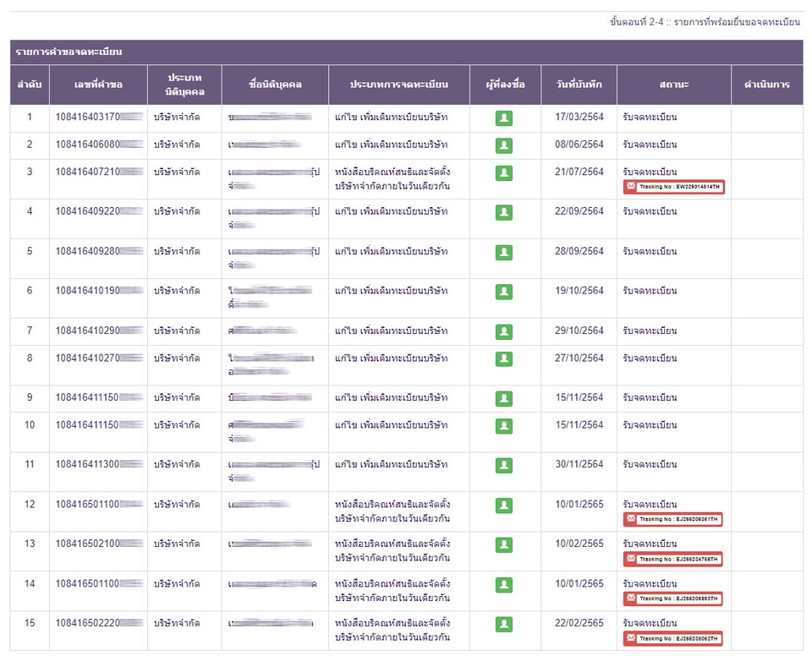The height and width of the screenshot is (656, 812).
Task: Select request number 108416410190
Action: click(99, 291)
